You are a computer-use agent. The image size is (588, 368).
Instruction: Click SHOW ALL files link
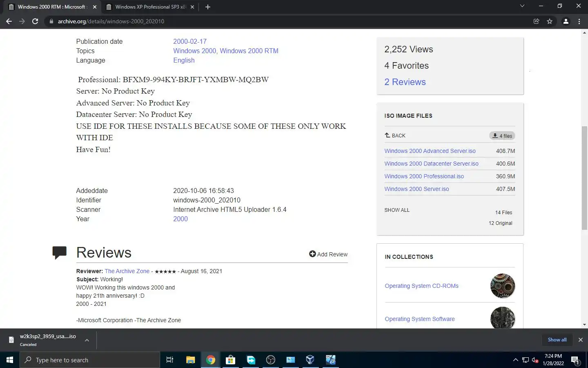pos(397,210)
